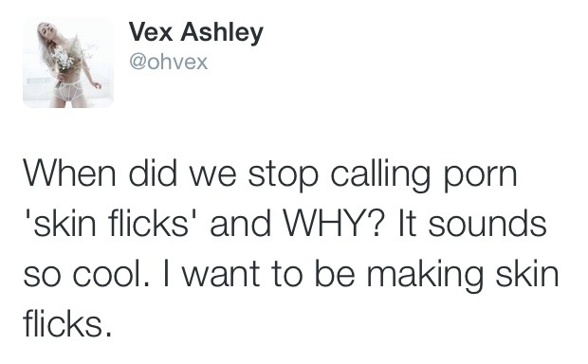588x364 pixels.
Task: Click the word When starting the tweet
Action: [70, 173]
